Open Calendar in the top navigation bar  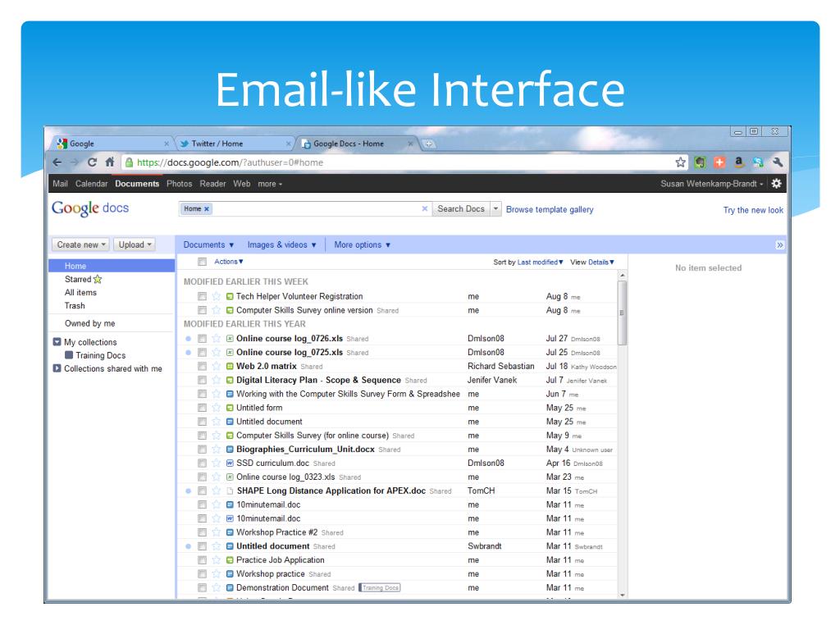click(92, 184)
